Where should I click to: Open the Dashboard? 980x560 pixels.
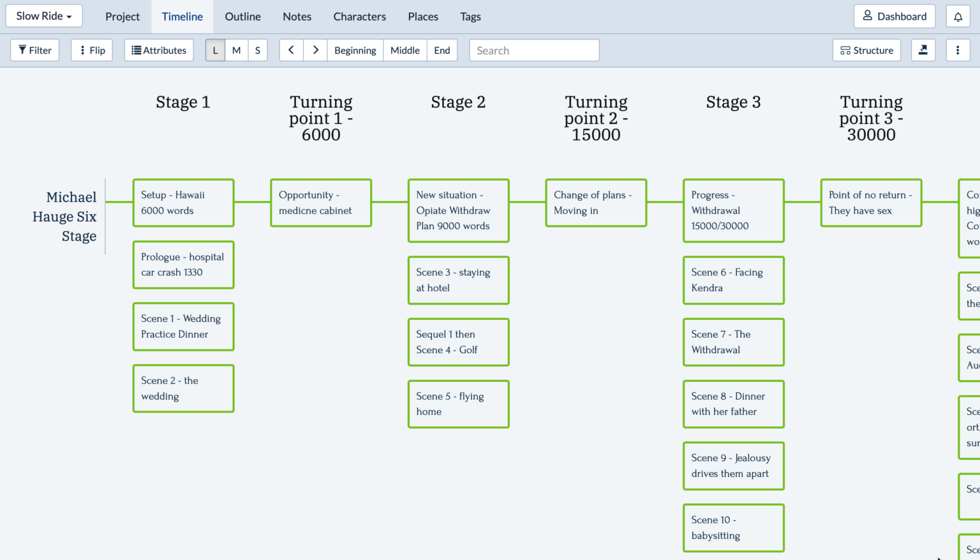(x=895, y=16)
